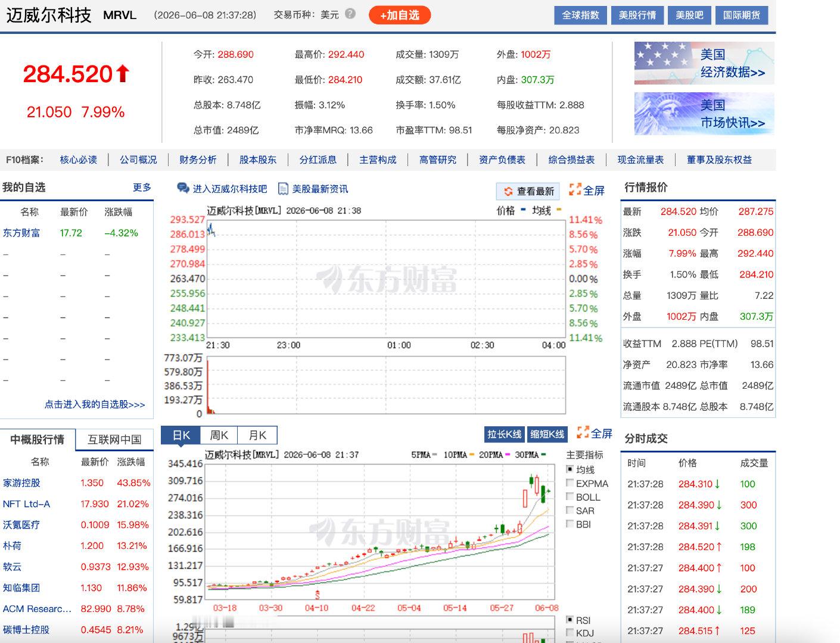Click the 市盈率TTM: 98.51 value
Viewport: 840px width, 643px height.
click(x=434, y=130)
